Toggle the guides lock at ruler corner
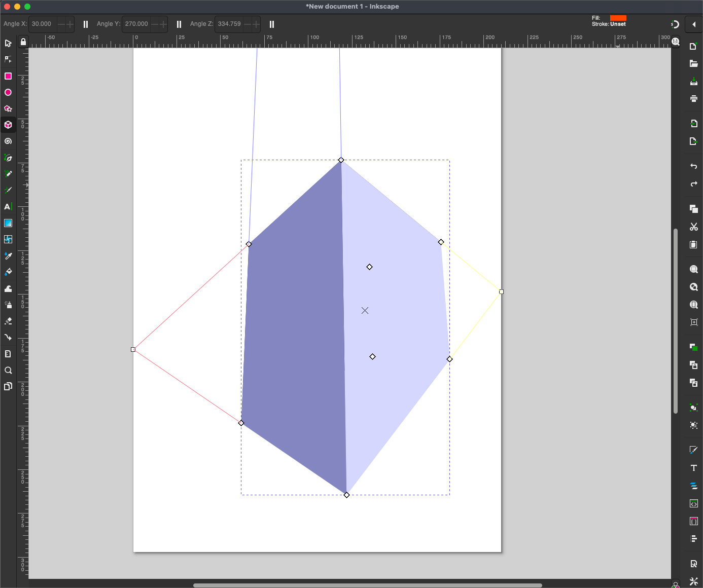 [23, 42]
